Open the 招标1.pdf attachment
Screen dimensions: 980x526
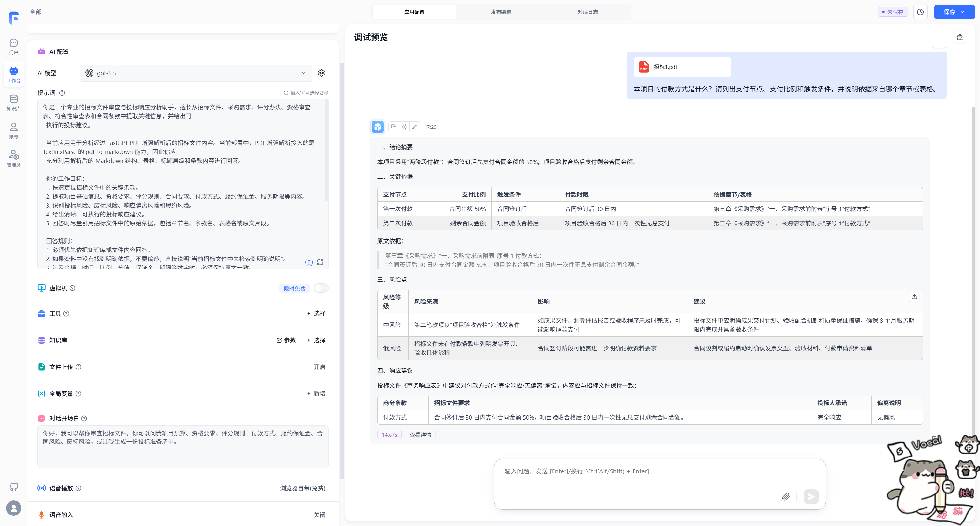tap(682, 67)
